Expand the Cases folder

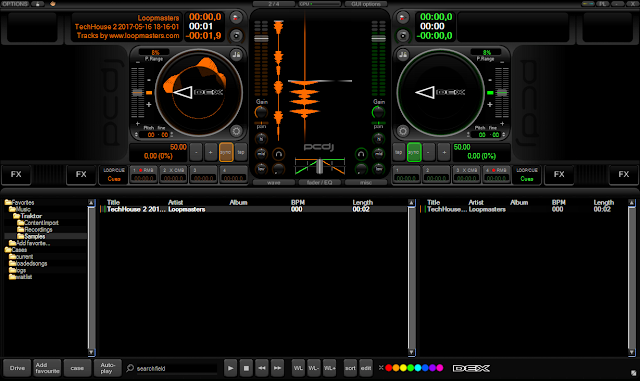pos(16,250)
